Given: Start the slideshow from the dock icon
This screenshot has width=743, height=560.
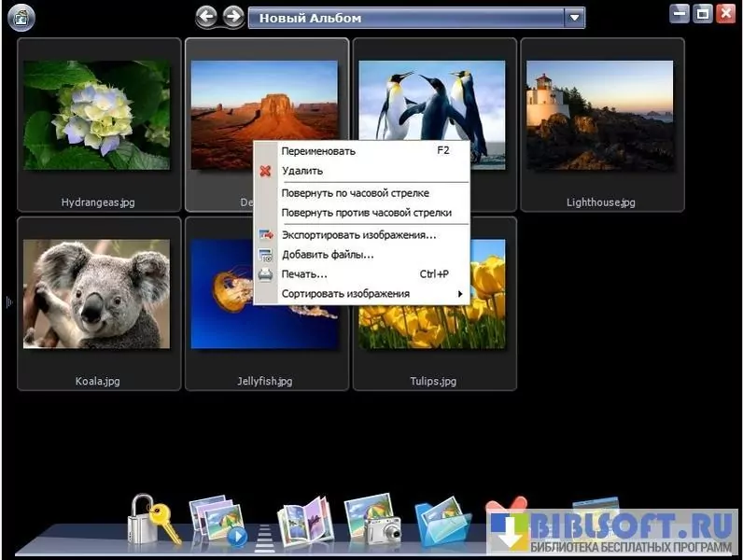Looking at the screenshot, I should coord(217,521).
